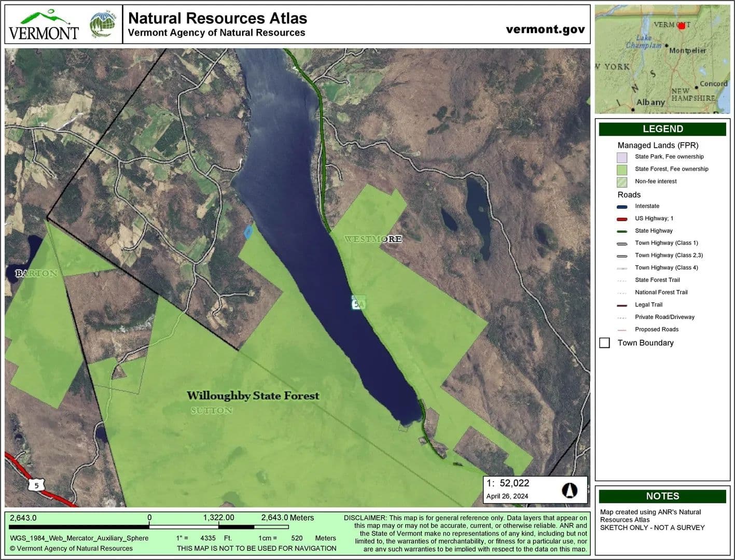Click the LEGEND panel header
This screenshot has height=560, width=735.
click(662, 129)
